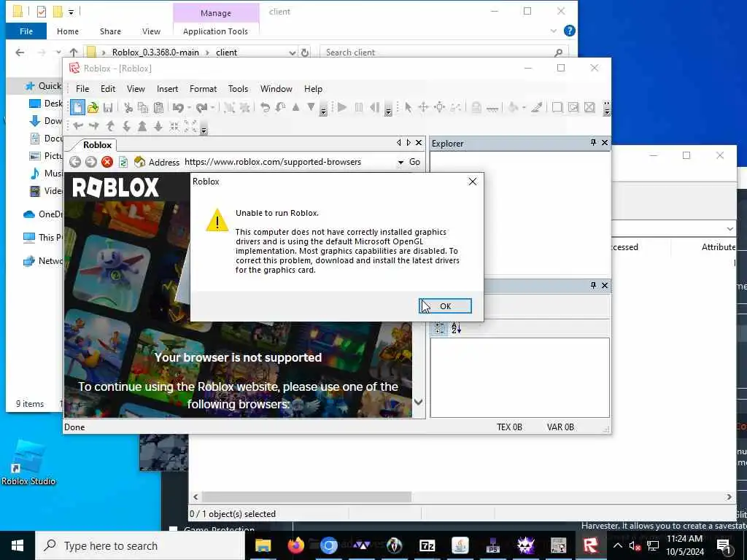Click Roblox Studio desktop shortcut
Image resolution: width=747 pixels, height=560 pixels.
(x=28, y=463)
